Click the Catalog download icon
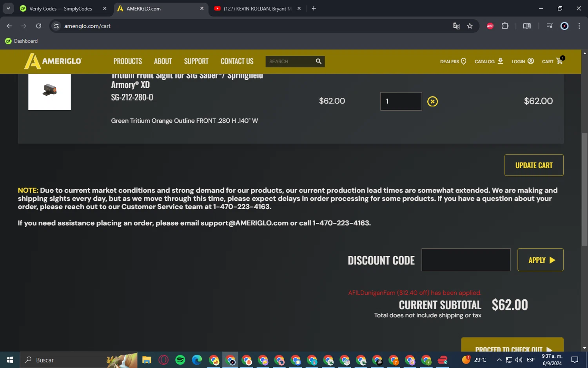588x368 pixels. [501, 61]
